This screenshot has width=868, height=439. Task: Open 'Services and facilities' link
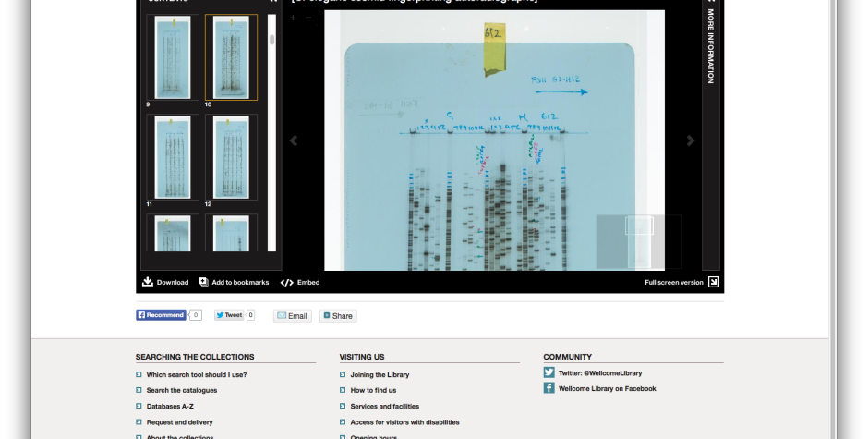tap(385, 407)
